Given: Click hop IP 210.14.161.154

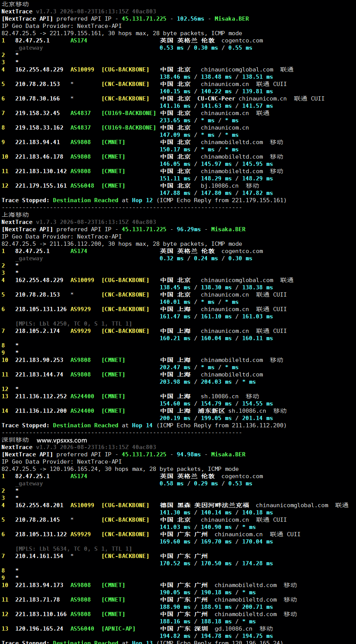Looking at the screenshot, I should tap(39, 556).
